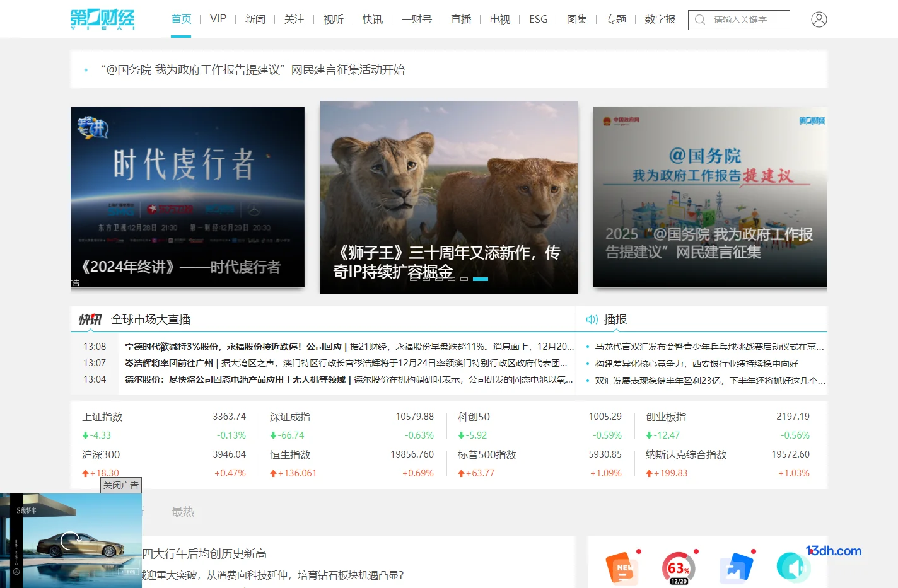Open 《2024年终讲》时代虔行者 feature image

click(187, 197)
